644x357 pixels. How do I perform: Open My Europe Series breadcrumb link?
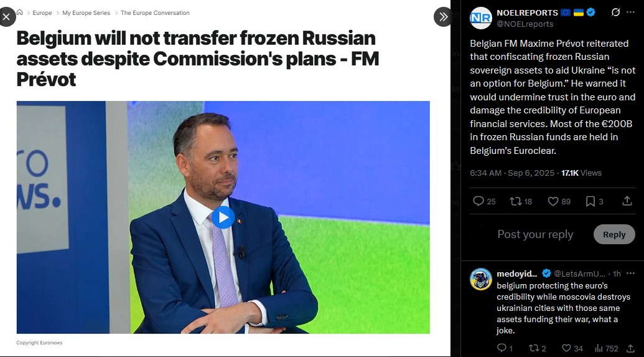(x=86, y=12)
